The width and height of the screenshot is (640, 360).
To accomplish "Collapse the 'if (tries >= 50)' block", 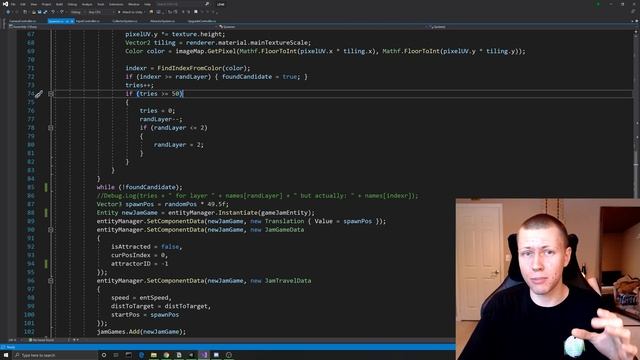I will point(51,94).
